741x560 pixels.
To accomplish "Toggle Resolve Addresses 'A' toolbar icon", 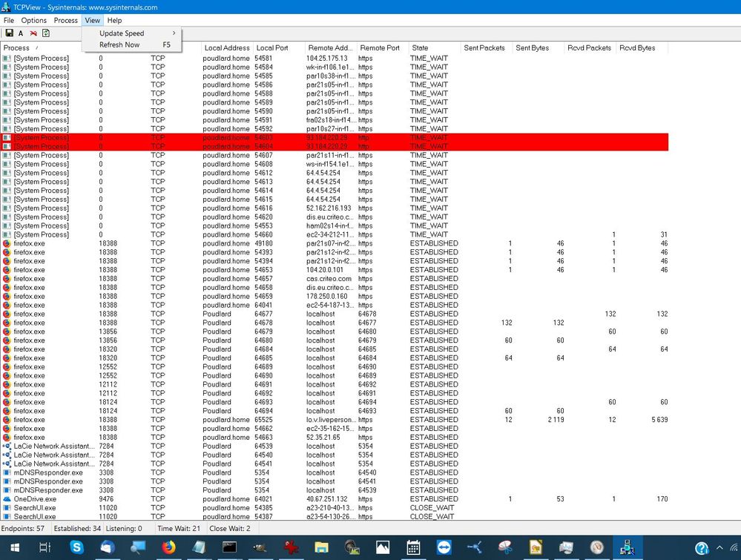I will tap(21, 33).
